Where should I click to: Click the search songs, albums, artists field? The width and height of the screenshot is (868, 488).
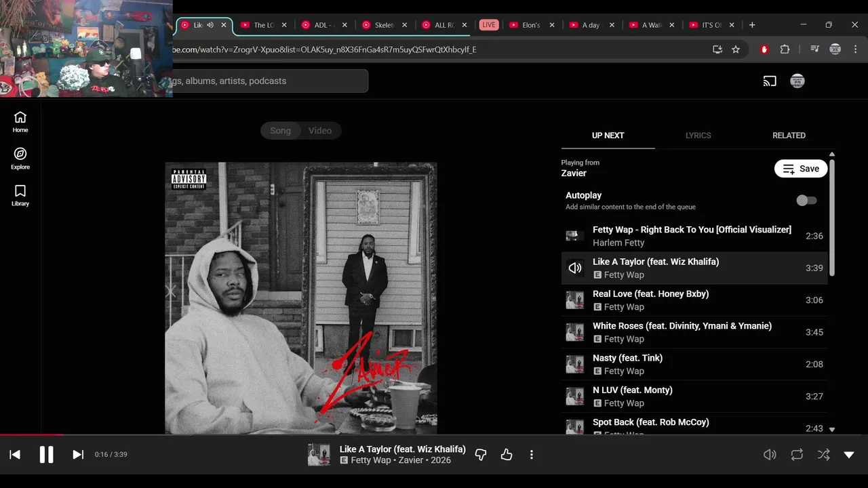(x=270, y=81)
